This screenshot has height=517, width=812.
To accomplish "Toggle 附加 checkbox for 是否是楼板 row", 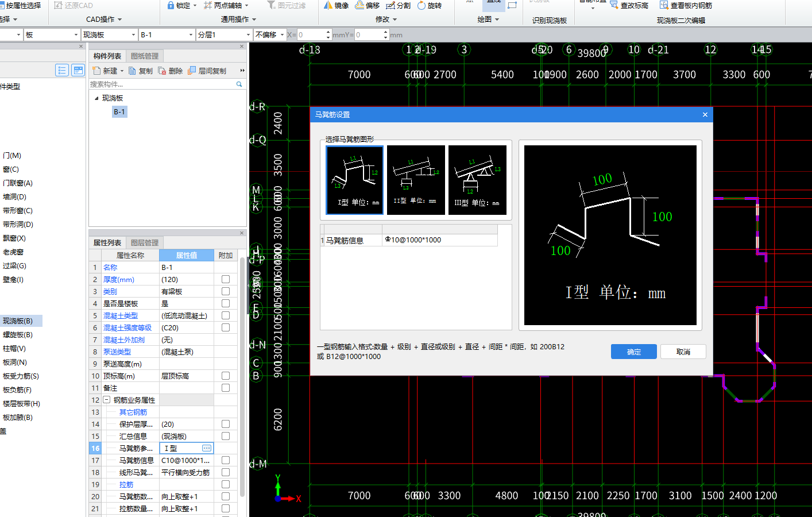I will [x=226, y=303].
